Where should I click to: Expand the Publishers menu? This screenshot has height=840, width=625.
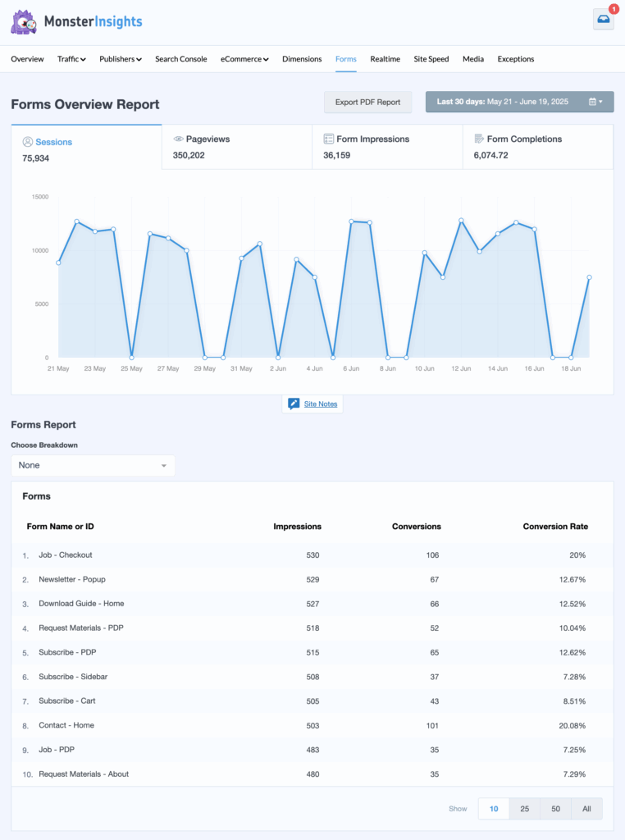(x=121, y=59)
